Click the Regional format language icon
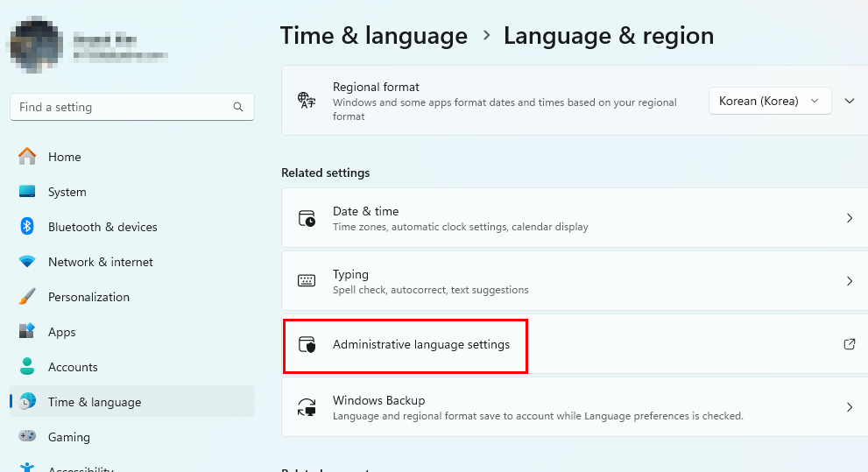The width and height of the screenshot is (868, 472). (x=307, y=100)
